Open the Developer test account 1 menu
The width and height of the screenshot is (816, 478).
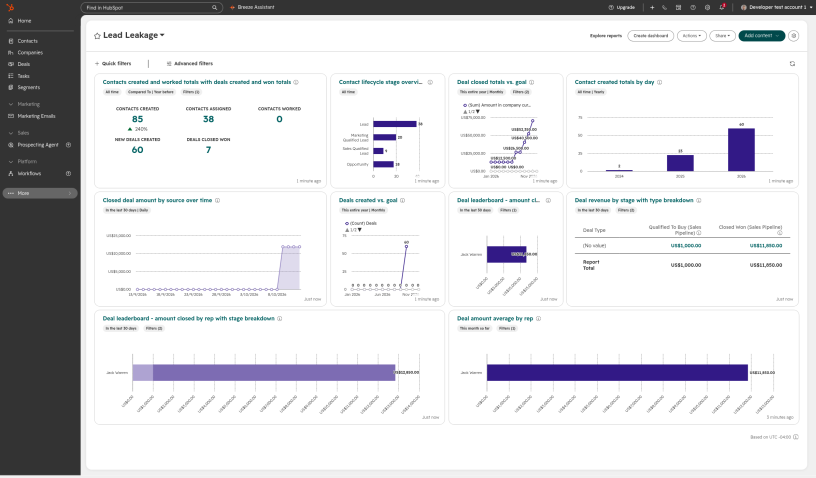pos(776,7)
